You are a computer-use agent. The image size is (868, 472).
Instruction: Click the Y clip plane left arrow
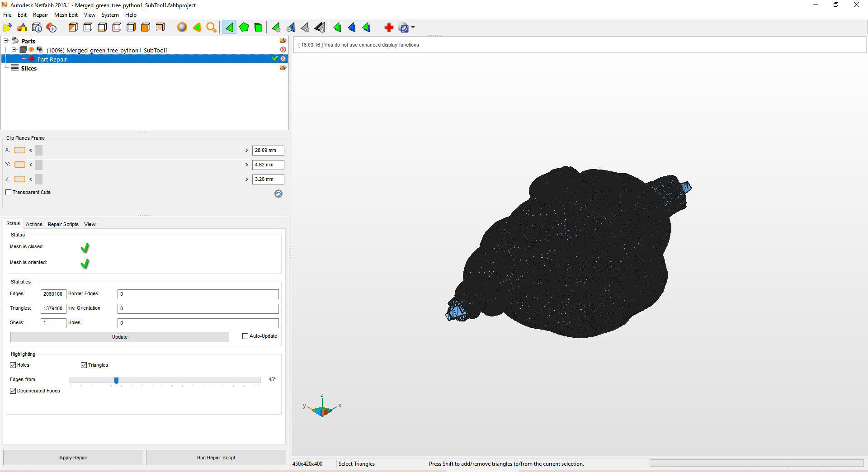click(x=31, y=165)
